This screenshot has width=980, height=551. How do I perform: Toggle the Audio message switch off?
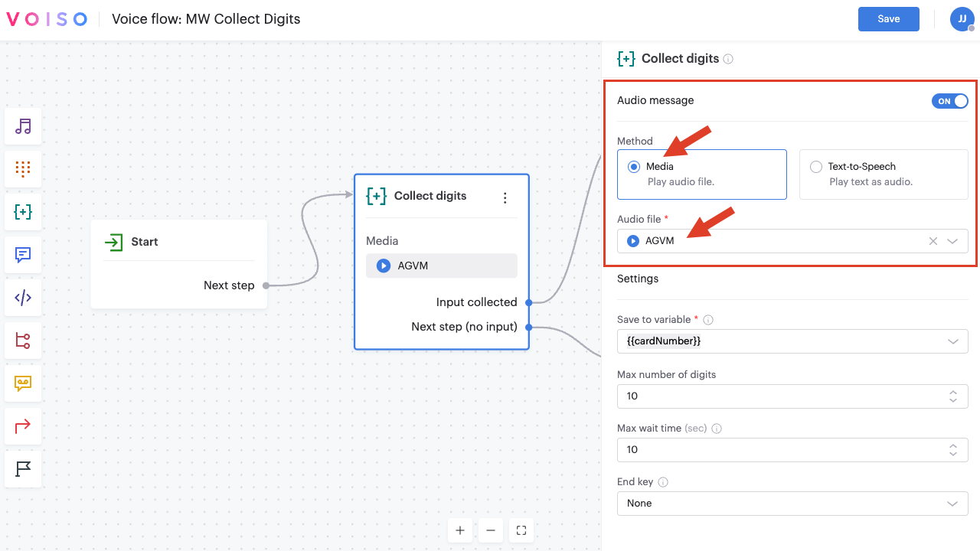click(950, 101)
